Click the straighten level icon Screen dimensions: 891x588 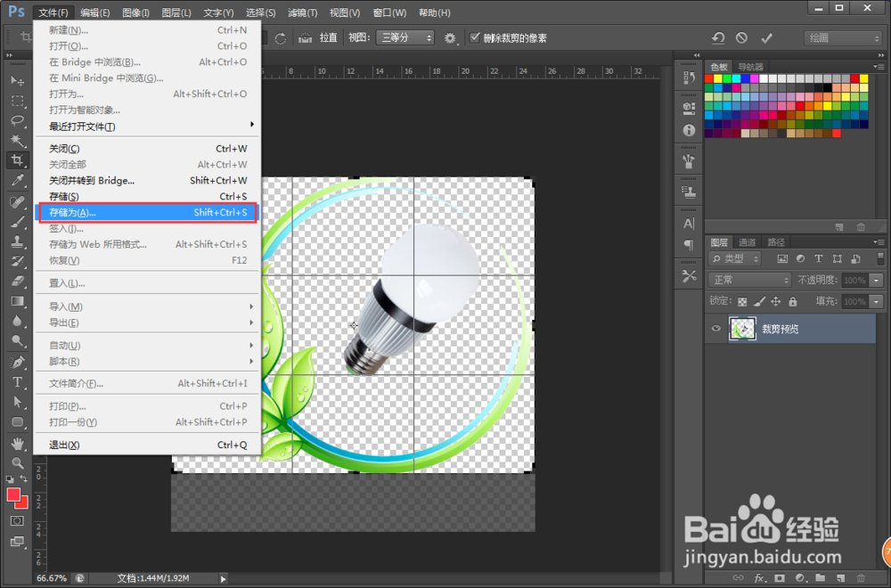305,38
